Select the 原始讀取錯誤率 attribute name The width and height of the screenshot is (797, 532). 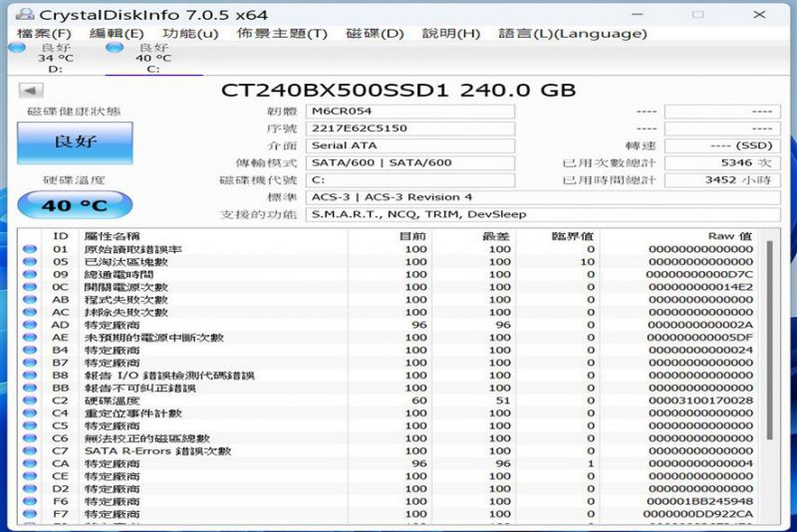point(133,249)
